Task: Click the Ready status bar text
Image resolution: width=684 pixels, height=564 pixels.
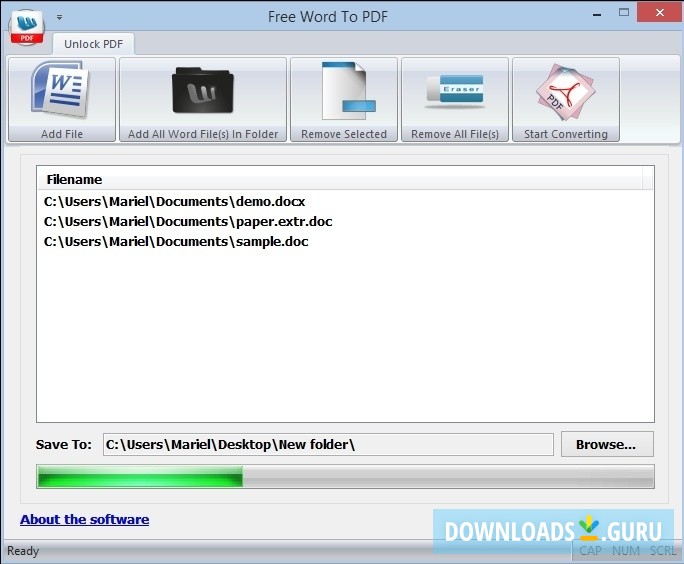Action: pyautogui.click(x=23, y=551)
